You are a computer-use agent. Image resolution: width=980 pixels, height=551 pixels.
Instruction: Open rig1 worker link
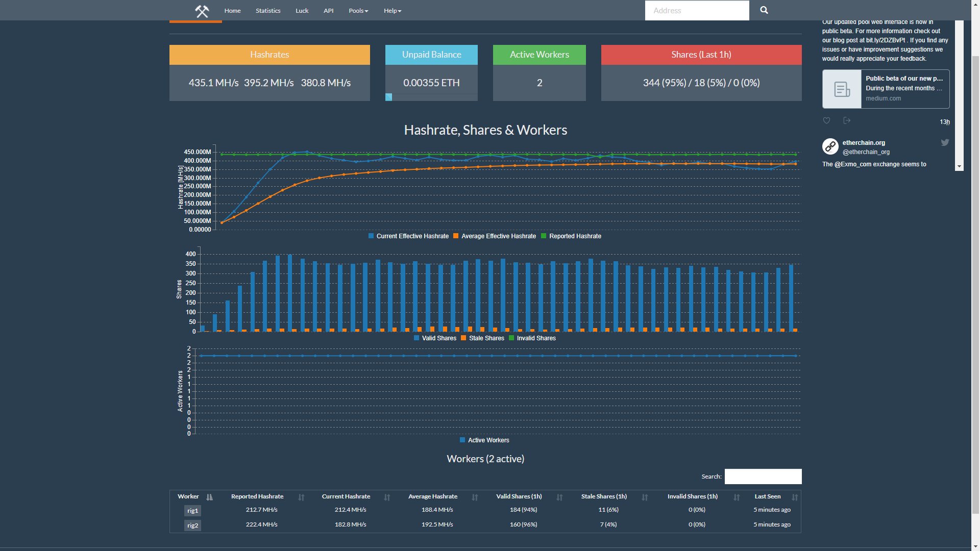192,511
